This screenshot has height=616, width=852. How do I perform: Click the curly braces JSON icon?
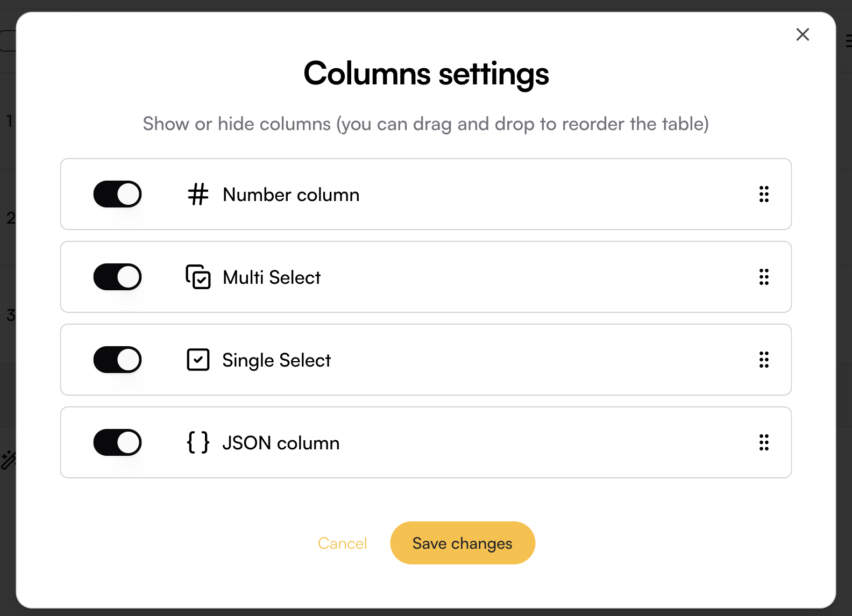[x=198, y=442]
